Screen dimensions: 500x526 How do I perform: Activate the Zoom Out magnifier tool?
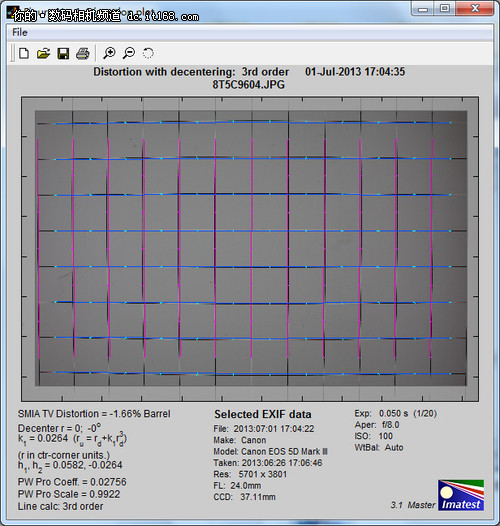129,53
